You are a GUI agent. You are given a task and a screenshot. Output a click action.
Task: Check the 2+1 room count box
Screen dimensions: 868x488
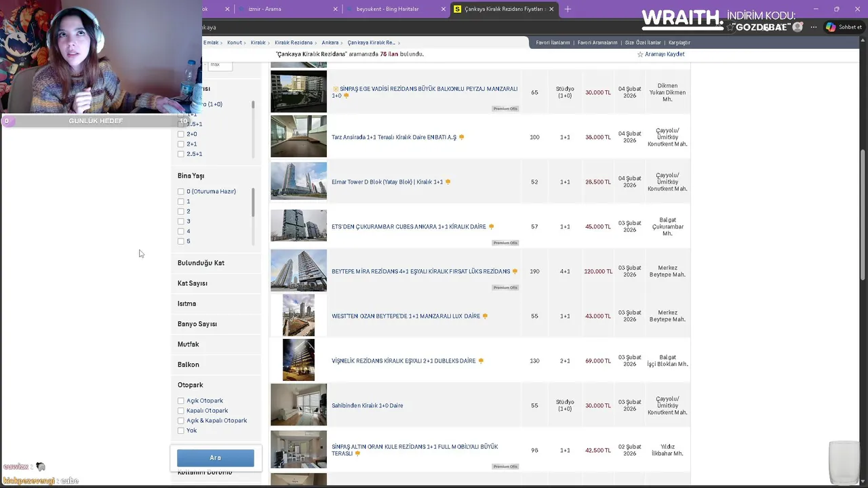tap(181, 144)
